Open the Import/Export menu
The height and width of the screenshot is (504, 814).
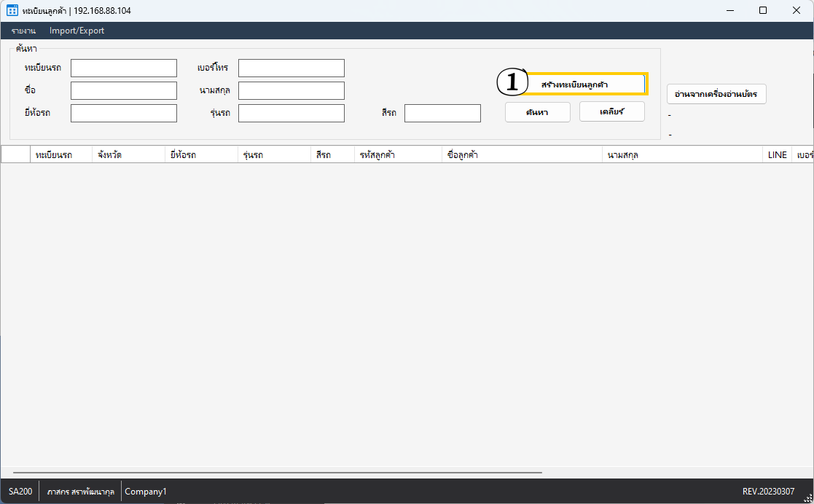pos(77,31)
